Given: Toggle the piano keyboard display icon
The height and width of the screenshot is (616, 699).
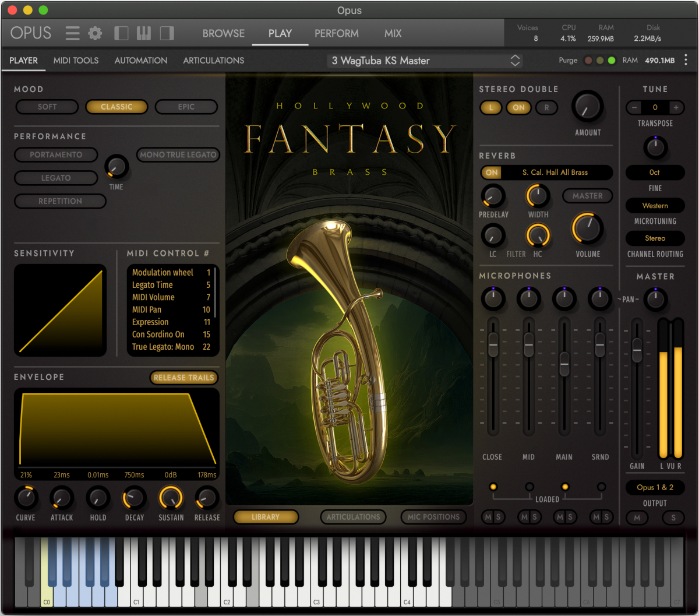Looking at the screenshot, I should [144, 33].
